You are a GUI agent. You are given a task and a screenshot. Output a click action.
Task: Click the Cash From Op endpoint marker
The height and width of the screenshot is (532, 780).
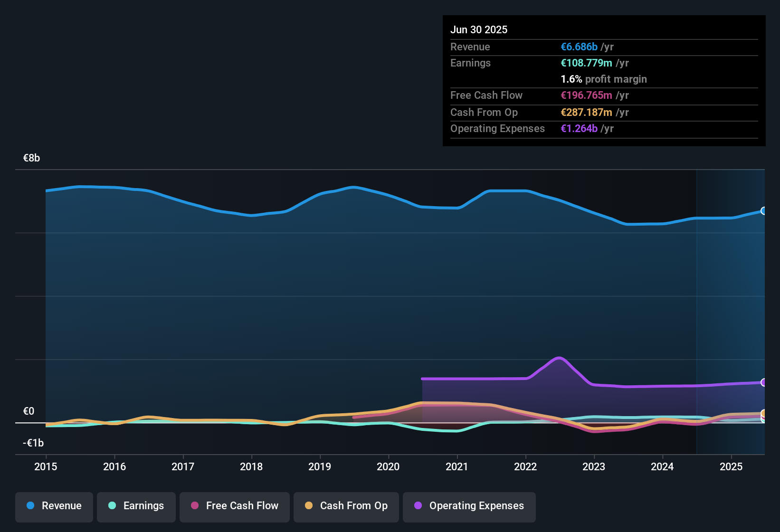[x=763, y=413]
